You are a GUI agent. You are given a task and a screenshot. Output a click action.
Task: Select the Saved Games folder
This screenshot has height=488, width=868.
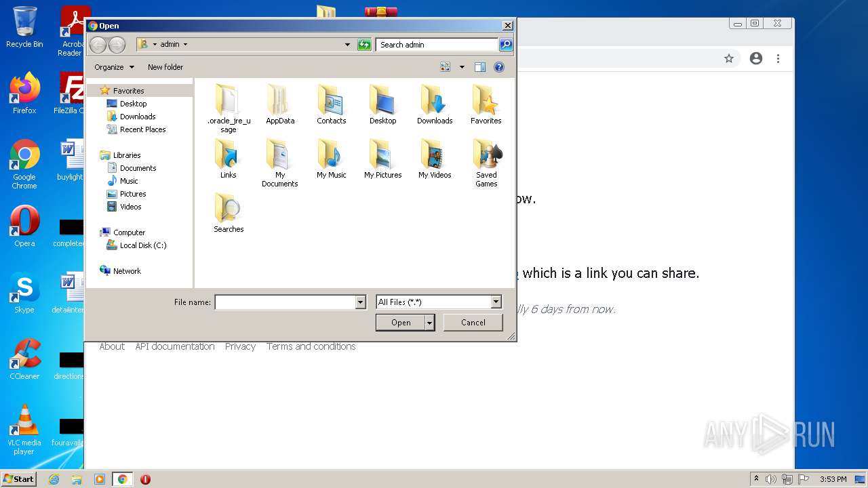(x=486, y=163)
